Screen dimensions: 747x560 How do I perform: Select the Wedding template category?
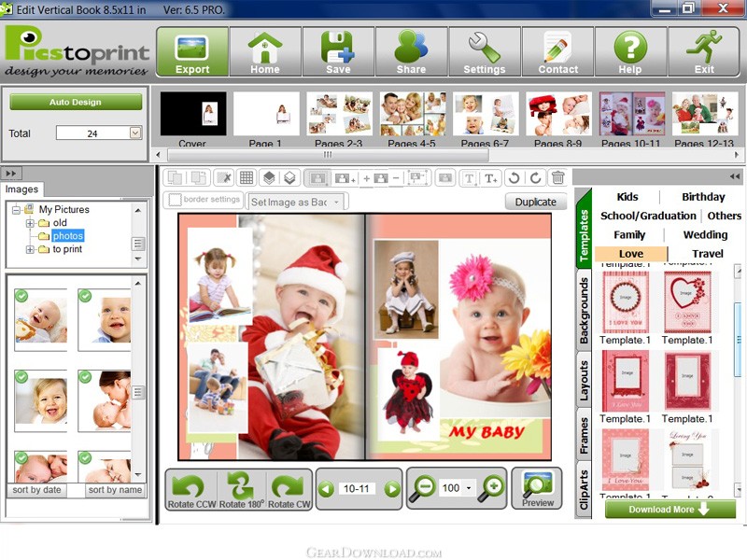[705, 235]
